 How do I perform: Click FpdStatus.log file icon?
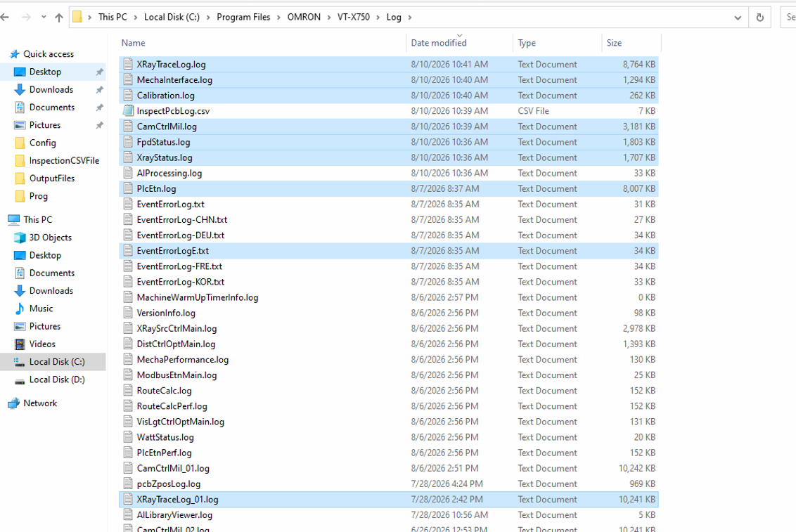[x=128, y=142]
